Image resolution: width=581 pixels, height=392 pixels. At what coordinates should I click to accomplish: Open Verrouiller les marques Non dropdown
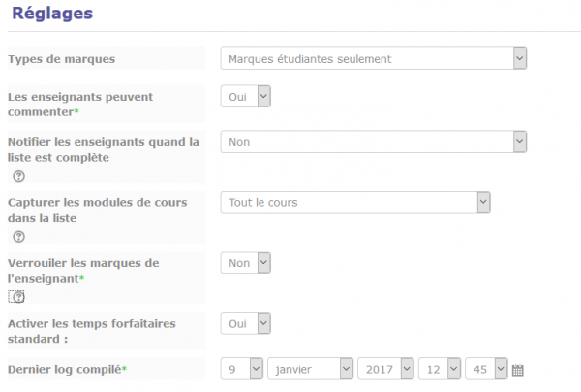click(245, 262)
